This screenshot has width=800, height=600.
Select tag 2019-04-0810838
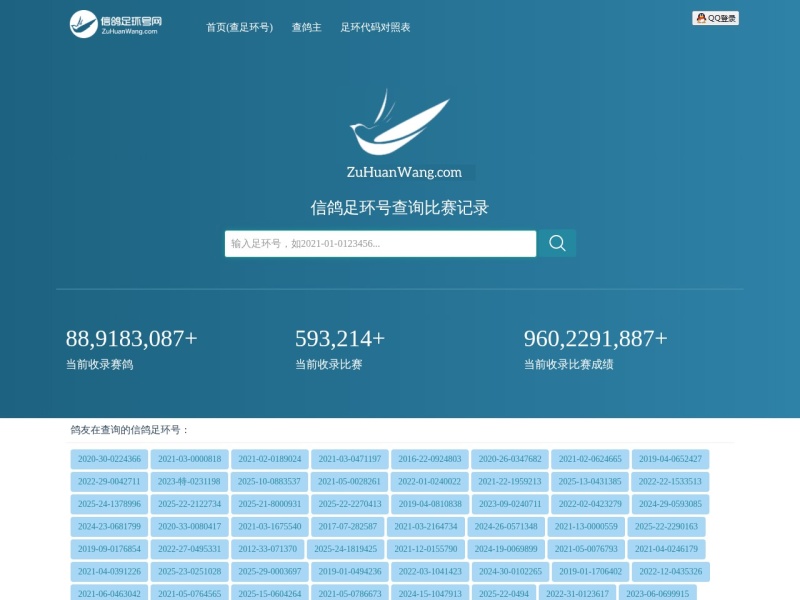430,504
